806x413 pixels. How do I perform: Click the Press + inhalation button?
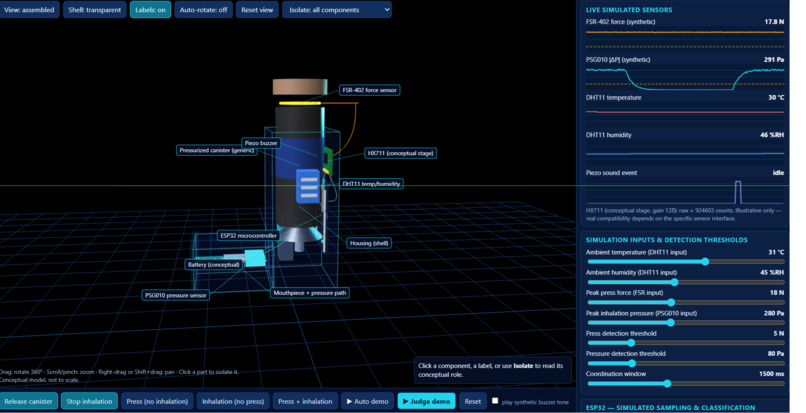(x=305, y=401)
